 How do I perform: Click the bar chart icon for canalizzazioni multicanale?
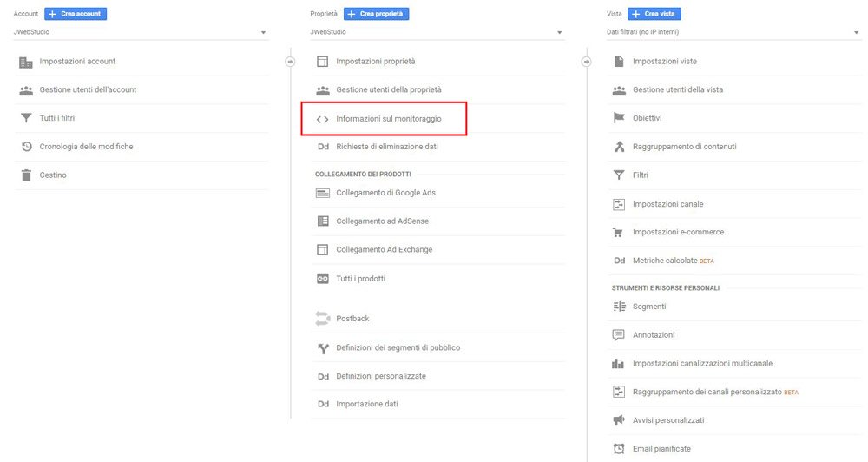click(x=618, y=363)
